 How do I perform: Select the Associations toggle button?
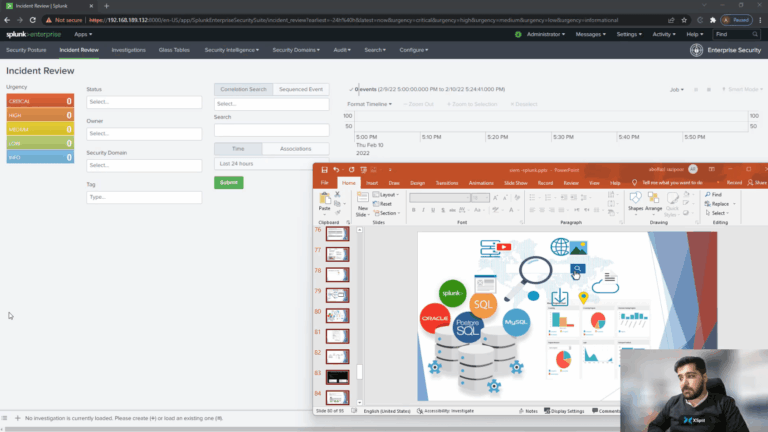(295, 148)
